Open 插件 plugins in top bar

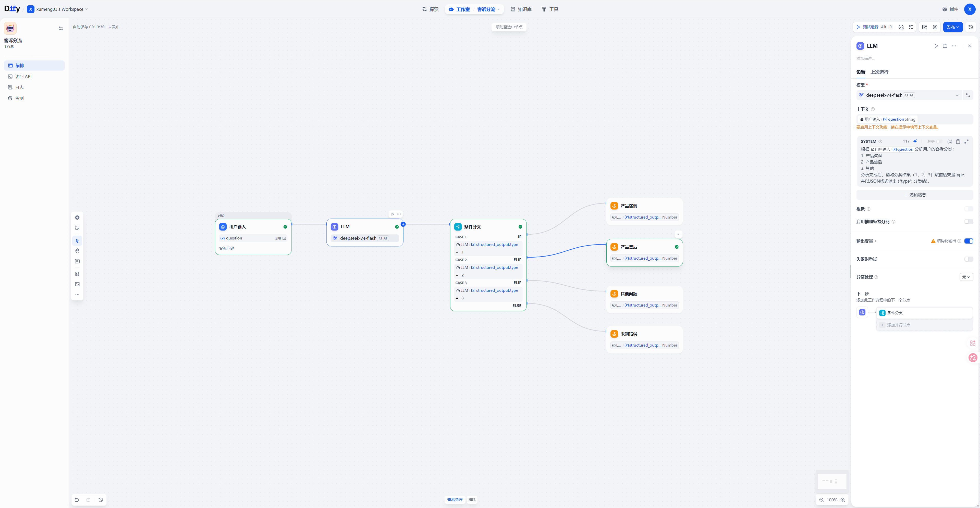950,9
